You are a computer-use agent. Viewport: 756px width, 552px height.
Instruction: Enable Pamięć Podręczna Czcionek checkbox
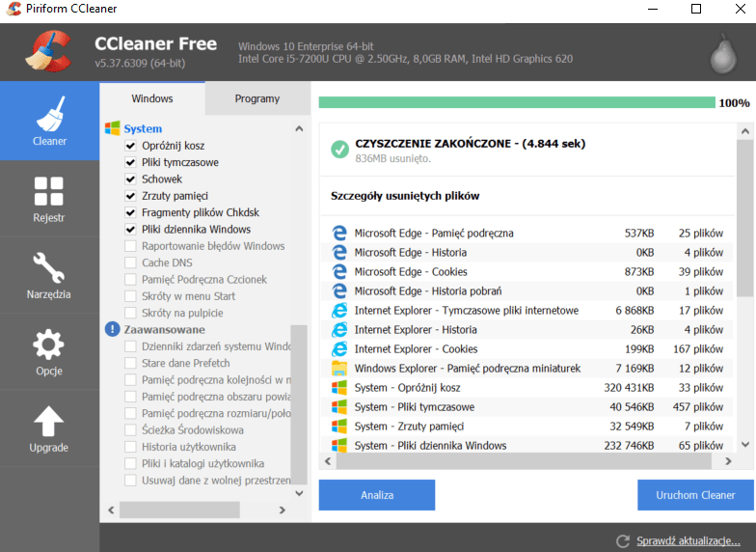(130, 280)
